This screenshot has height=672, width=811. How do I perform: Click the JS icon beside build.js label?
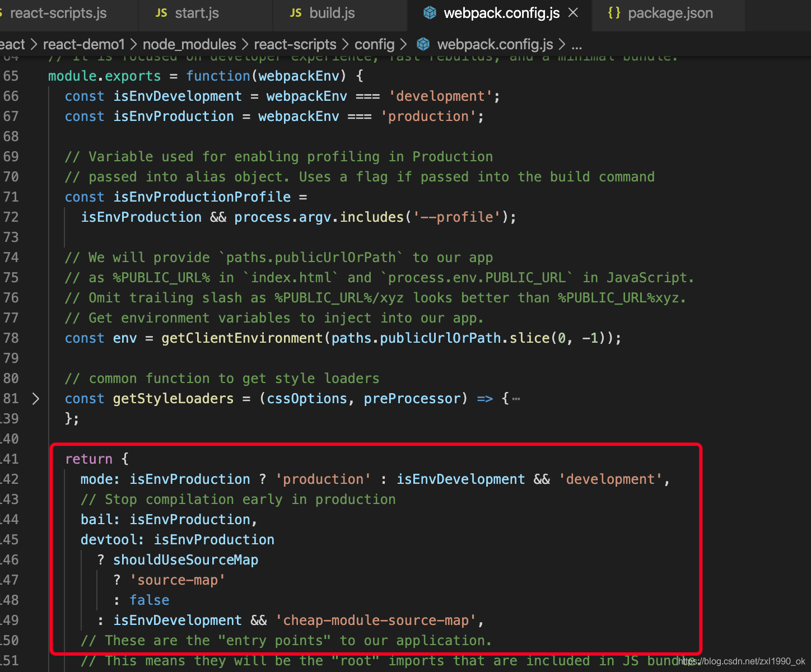click(296, 13)
